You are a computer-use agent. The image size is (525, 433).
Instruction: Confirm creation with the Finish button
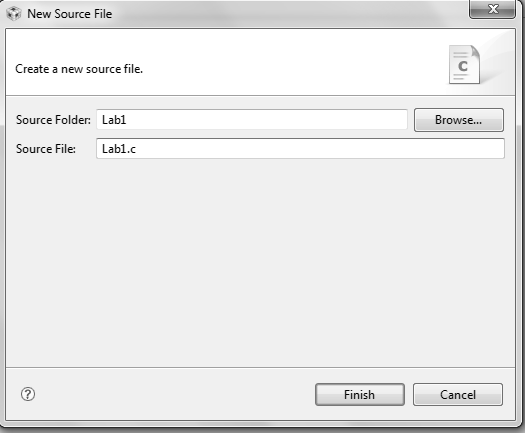(x=360, y=394)
